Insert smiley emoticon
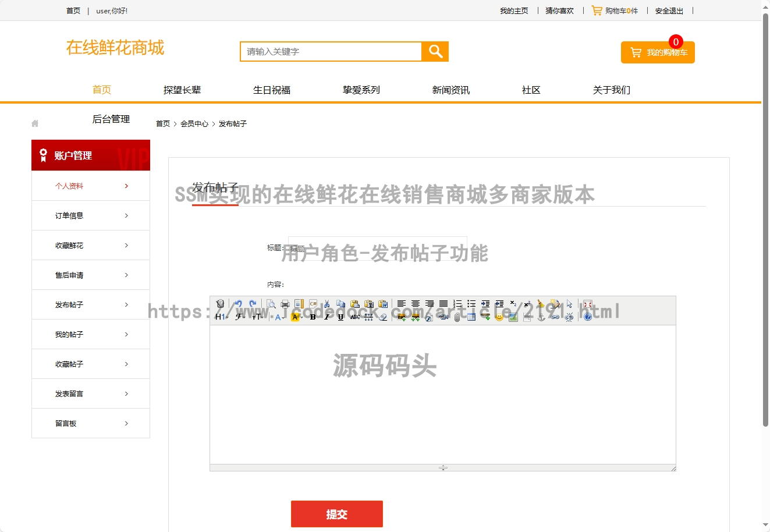 pyautogui.click(x=499, y=317)
